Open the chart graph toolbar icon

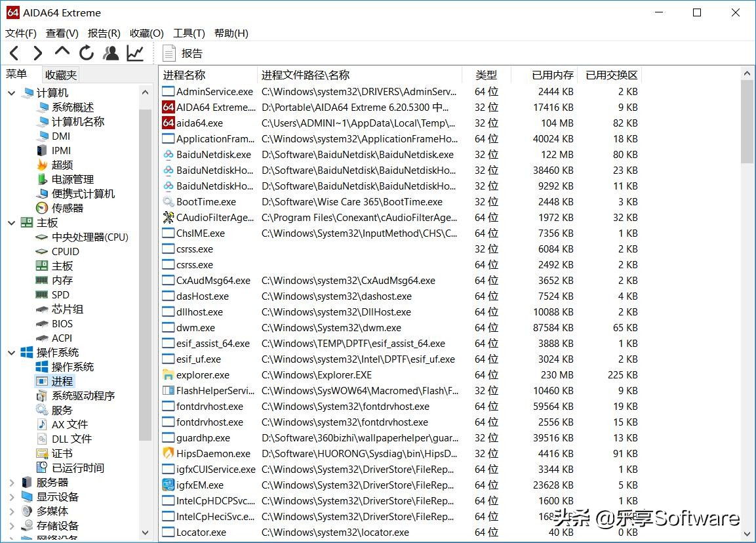click(x=135, y=53)
